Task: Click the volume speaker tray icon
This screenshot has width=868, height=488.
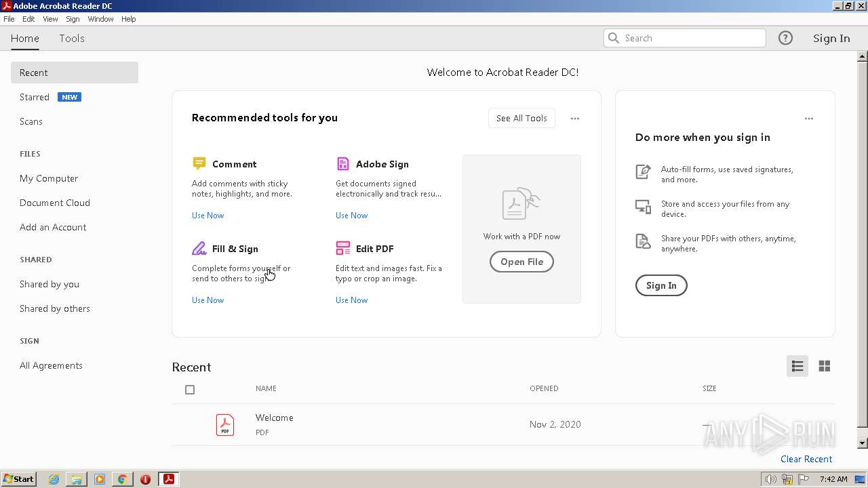Action: [x=770, y=479]
